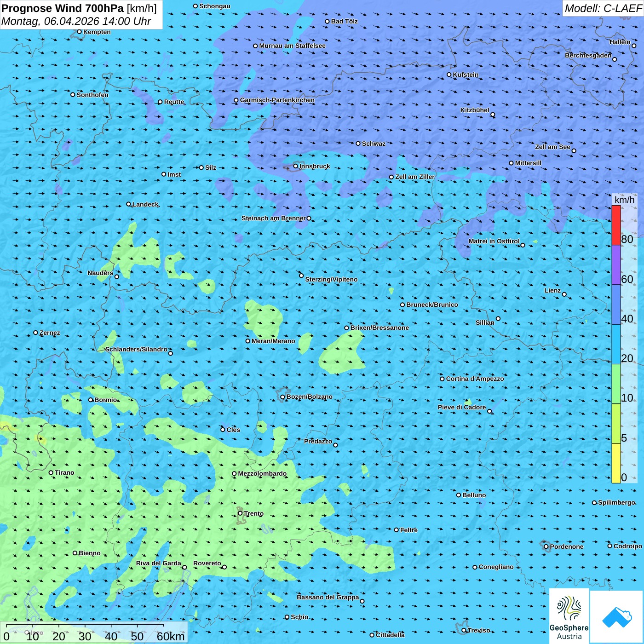This screenshot has width=644, height=644.
Task: Click the red legend color segment
Action: pyautogui.click(x=616, y=225)
